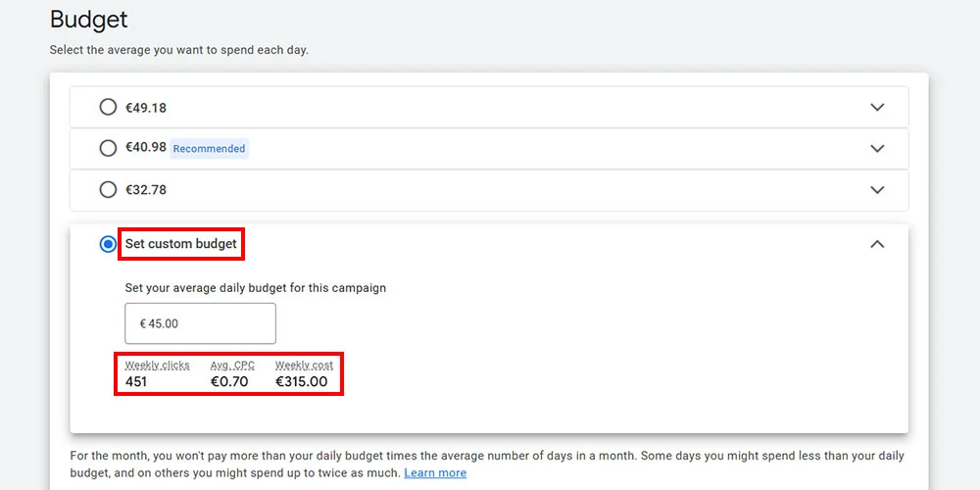Expand the €40.98 option chevron
The height and width of the screenshot is (490, 980).
877,148
